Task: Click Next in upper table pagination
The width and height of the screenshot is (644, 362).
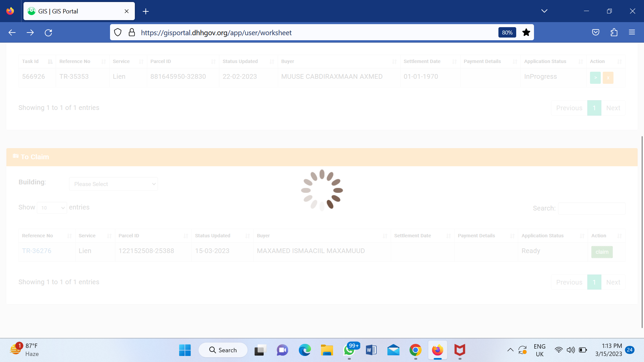Action: [613, 108]
